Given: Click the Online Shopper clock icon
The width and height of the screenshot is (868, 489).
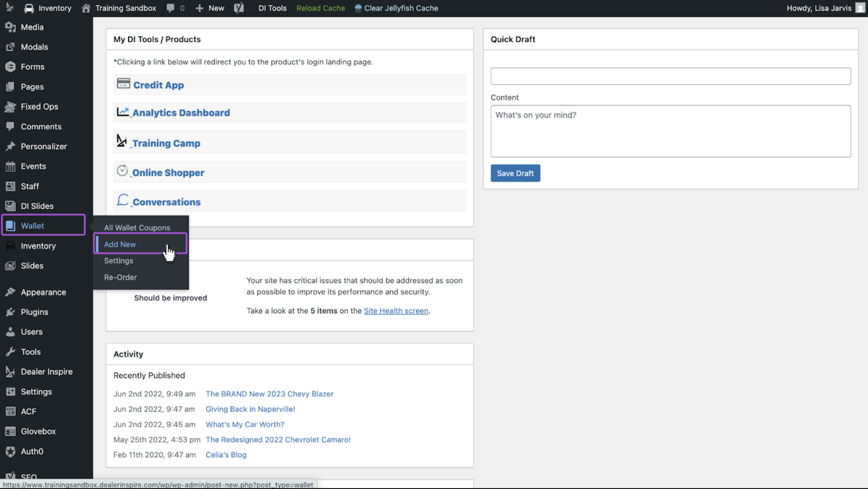Looking at the screenshot, I should 122,171.
